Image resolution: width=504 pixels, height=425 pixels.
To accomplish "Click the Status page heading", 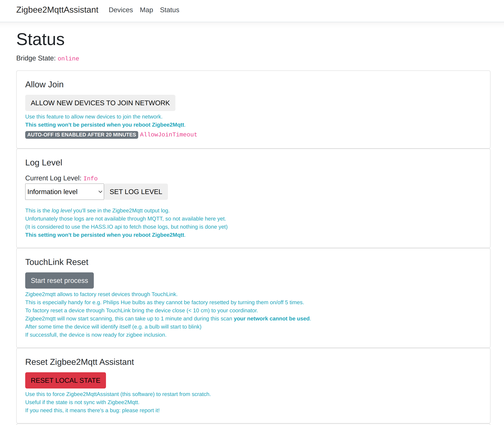I will coord(41,39).
